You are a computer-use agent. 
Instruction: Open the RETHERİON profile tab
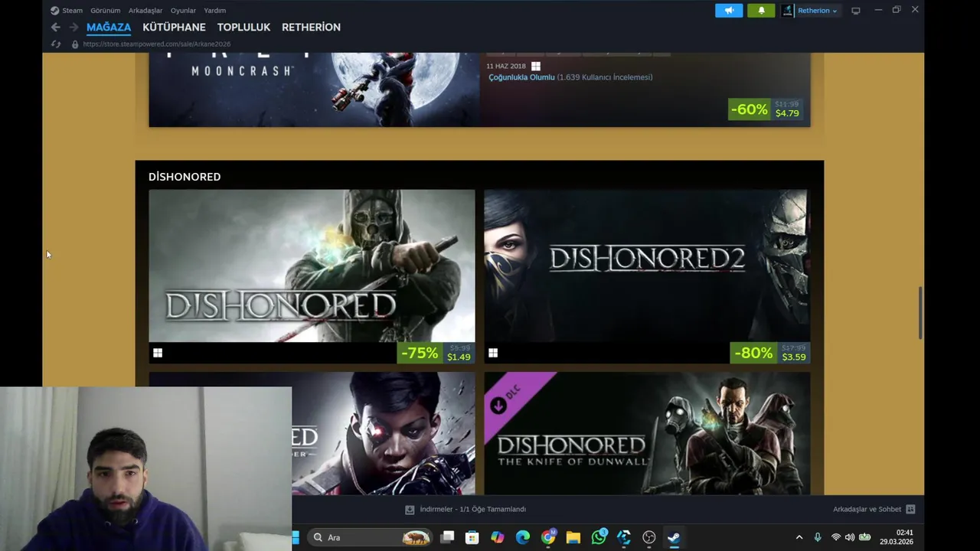[x=311, y=27]
